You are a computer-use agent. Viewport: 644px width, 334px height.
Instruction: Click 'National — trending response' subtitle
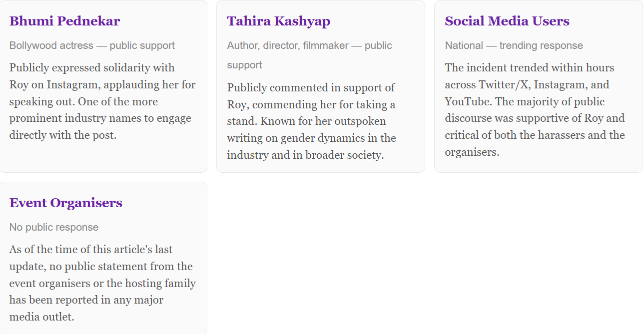click(514, 45)
